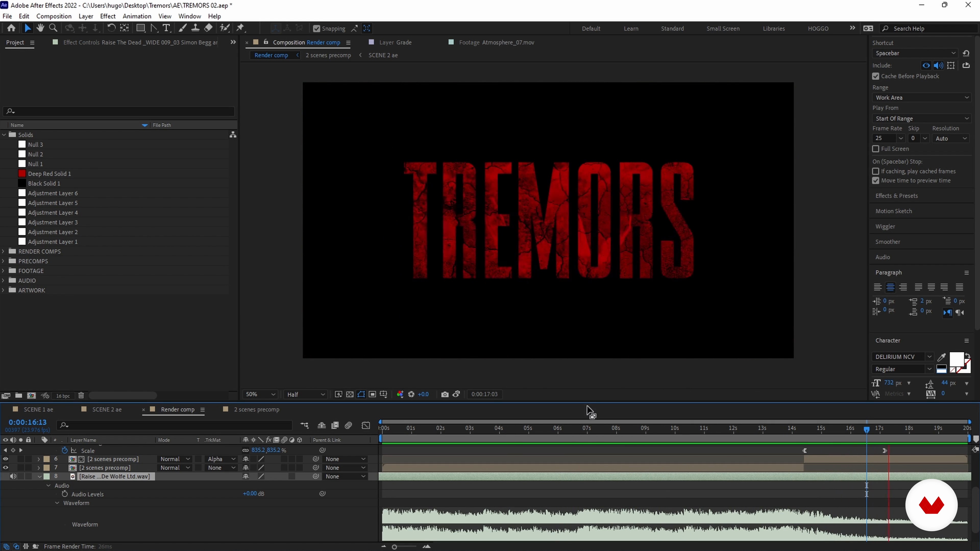Open the Effects & Presets panel
This screenshot has width=980, height=551.
(896, 196)
